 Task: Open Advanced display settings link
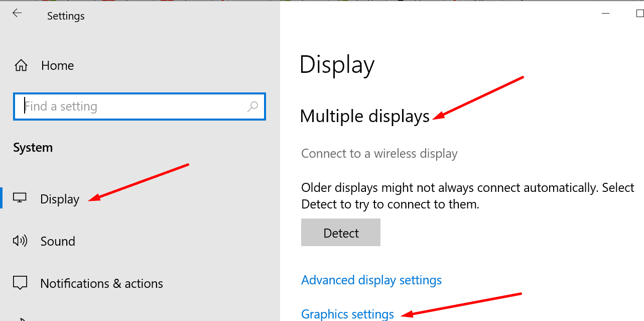pos(371,280)
